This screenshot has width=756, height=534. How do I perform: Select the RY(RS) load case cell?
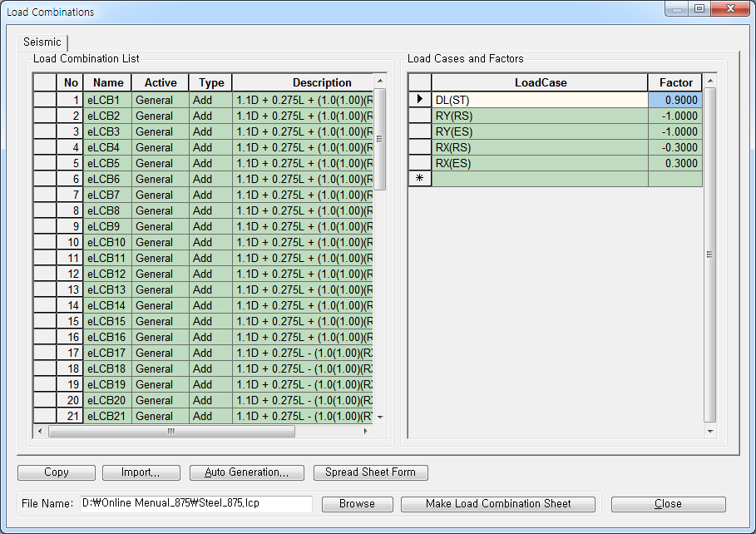540,116
